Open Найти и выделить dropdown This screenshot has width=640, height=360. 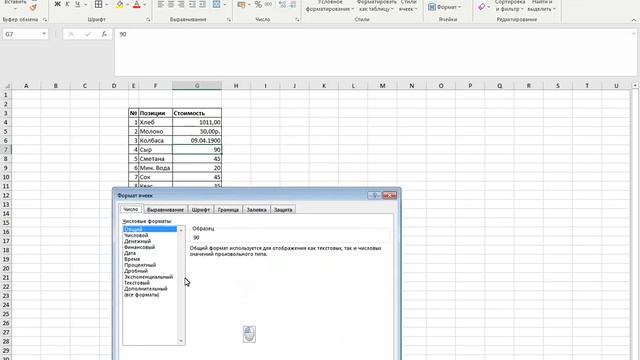coord(542,6)
